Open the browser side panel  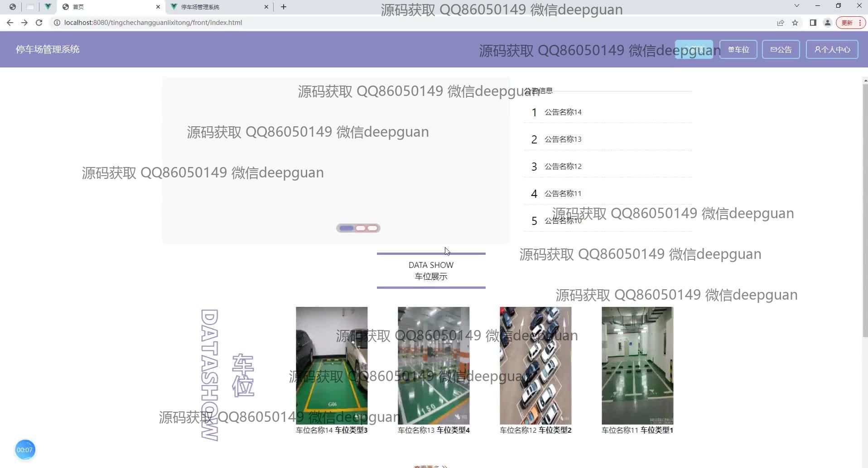[813, 23]
